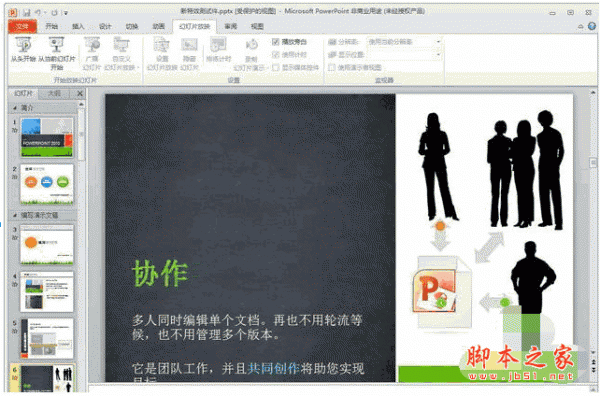Select slide 2 thumbnail with colored circles
The width and height of the screenshot is (600, 396).
pos(47,184)
